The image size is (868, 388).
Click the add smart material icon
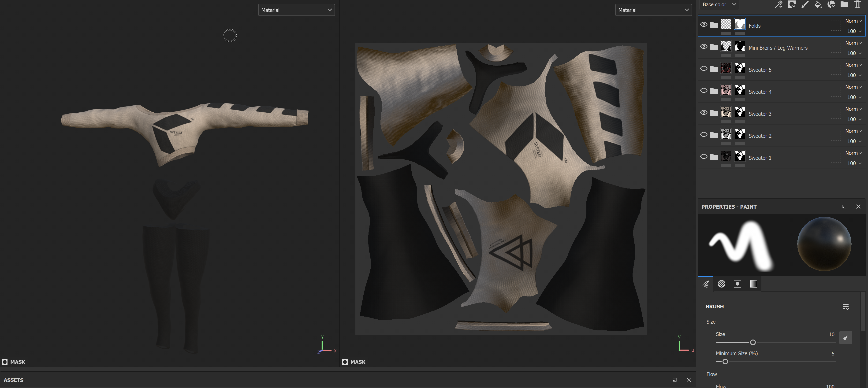(x=831, y=4)
